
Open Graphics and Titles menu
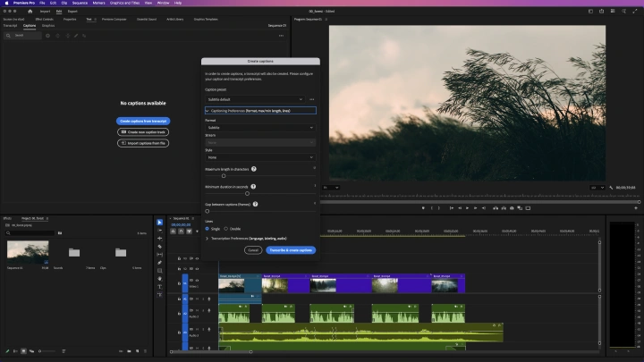(x=124, y=3)
